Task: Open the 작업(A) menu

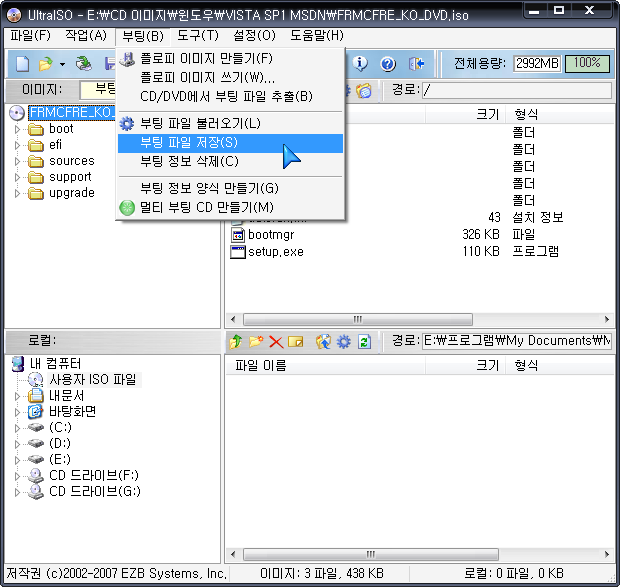Action: 86,36
